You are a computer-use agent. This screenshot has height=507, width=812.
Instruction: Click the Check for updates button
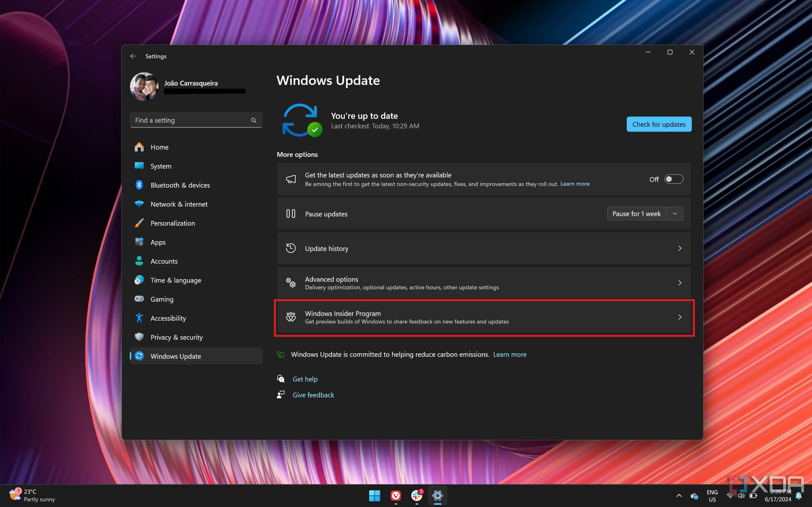658,124
